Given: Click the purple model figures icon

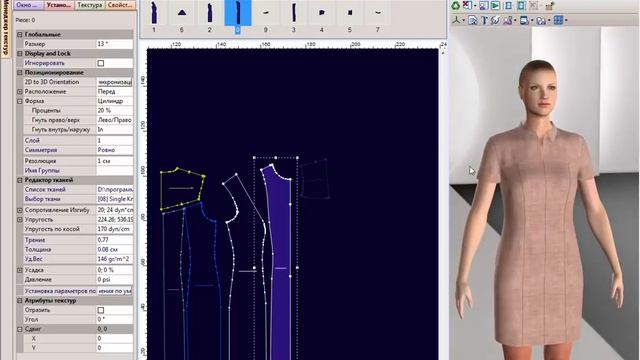Looking at the screenshot, I should click(x=508, y=20).
